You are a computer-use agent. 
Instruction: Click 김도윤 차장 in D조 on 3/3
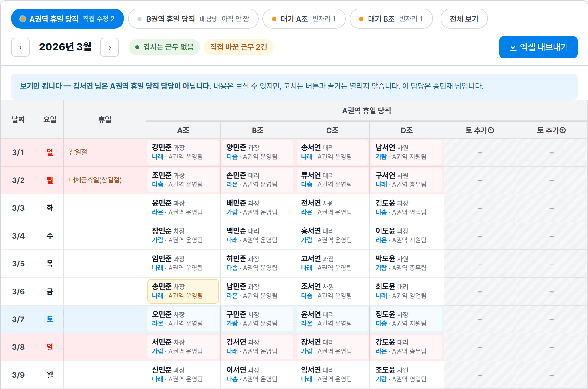407,208
